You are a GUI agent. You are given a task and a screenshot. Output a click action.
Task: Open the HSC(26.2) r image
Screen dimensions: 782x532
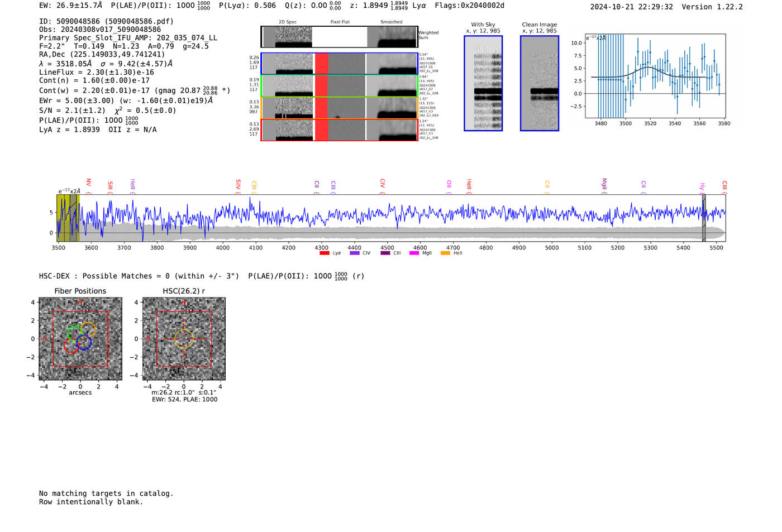(184, 339)
